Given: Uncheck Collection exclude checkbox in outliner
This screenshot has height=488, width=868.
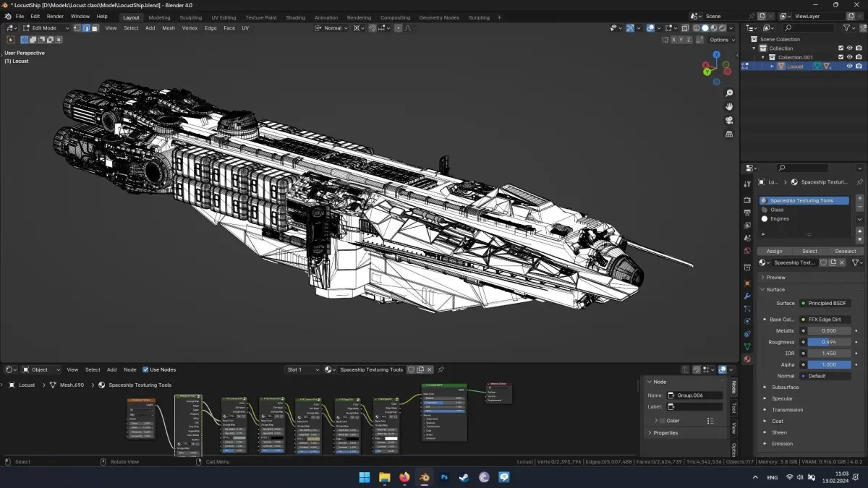Looking at the screenshot, I should click(841, 48).
